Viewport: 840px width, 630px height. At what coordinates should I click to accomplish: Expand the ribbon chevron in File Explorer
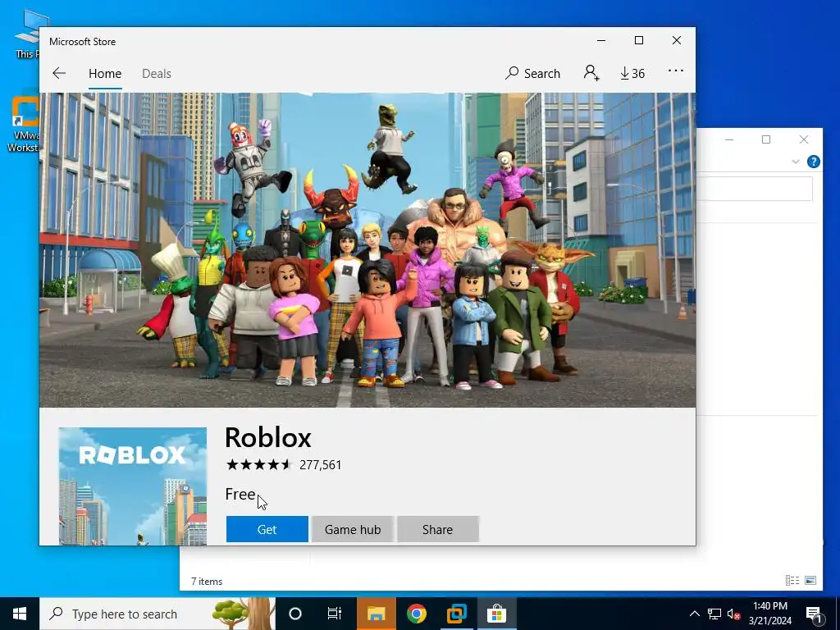tap(796, 162)
